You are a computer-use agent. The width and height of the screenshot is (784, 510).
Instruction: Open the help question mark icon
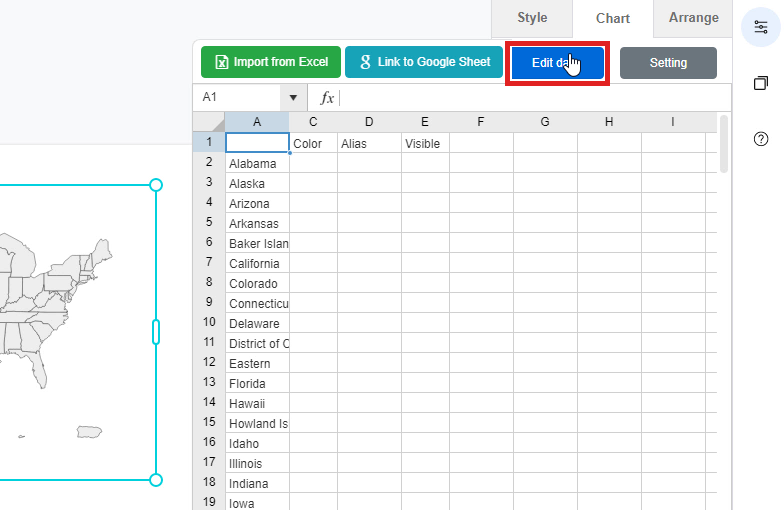760,138
